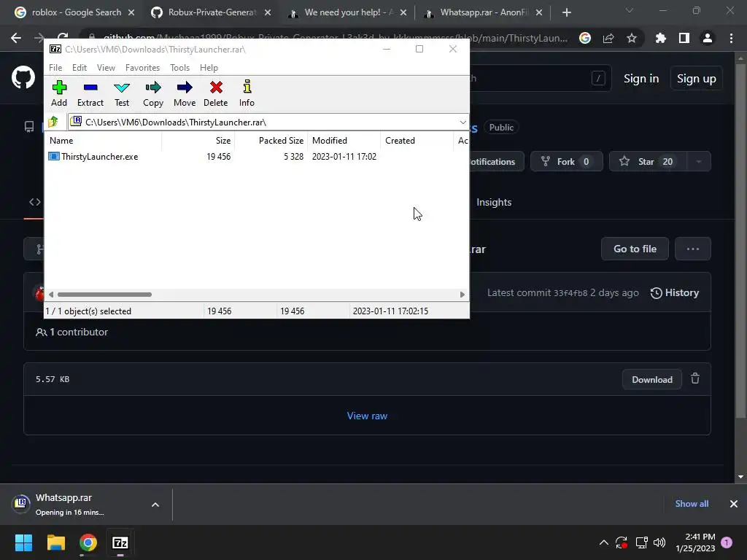This screenshot has width=747, height=560.
Task: Click the Sign up button
Action: tap(697, 79)
